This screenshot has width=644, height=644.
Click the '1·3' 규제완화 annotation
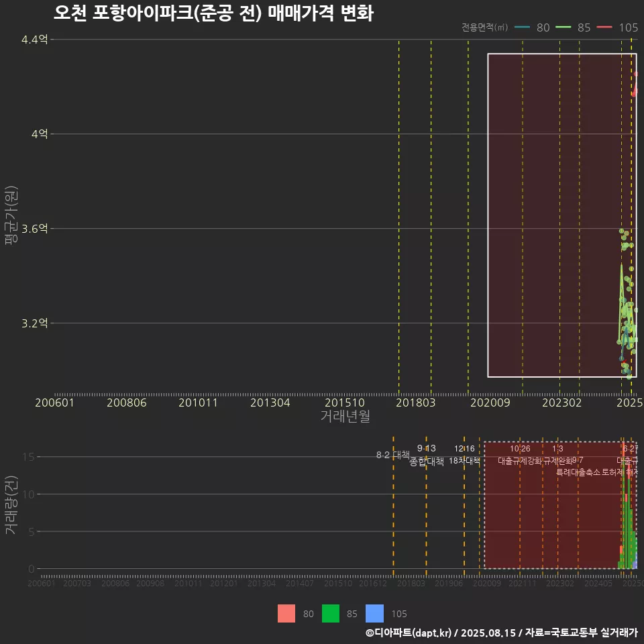[557, 449]
